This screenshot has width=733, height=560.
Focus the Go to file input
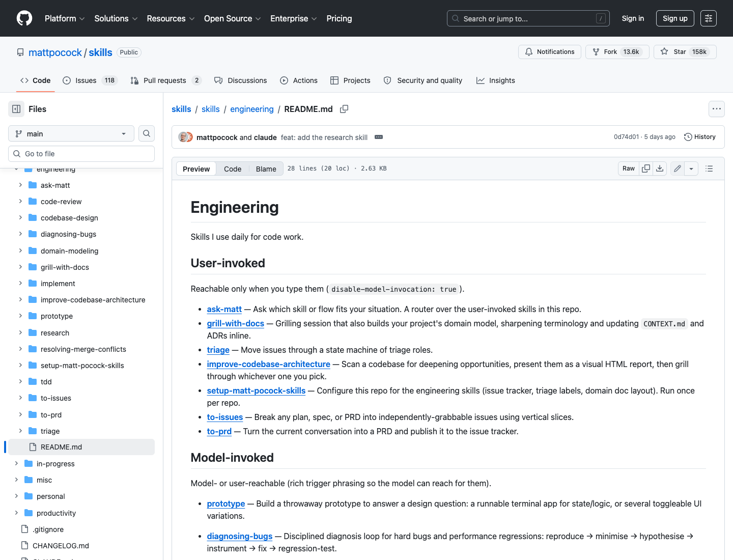81,154
